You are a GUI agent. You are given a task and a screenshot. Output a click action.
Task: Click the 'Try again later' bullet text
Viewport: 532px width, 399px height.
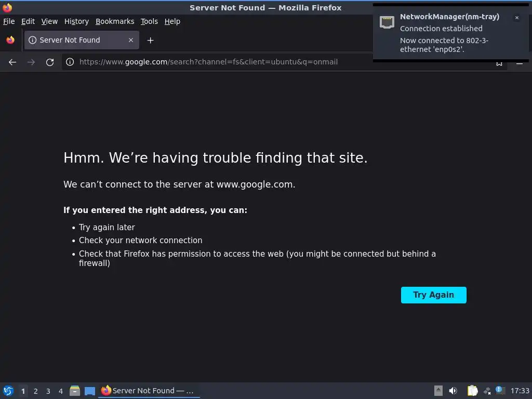(107, 228)
